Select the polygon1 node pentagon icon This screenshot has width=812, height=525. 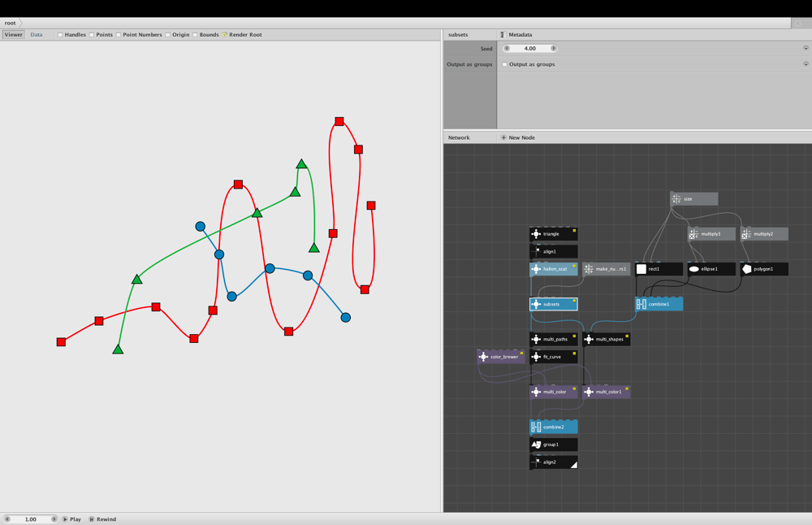pos(746,269)
